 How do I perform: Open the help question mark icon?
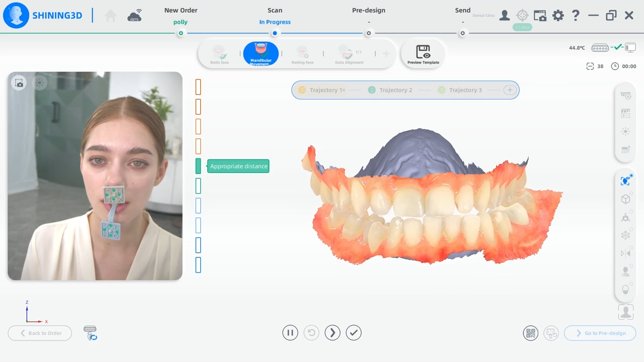[x=576, y=15]
